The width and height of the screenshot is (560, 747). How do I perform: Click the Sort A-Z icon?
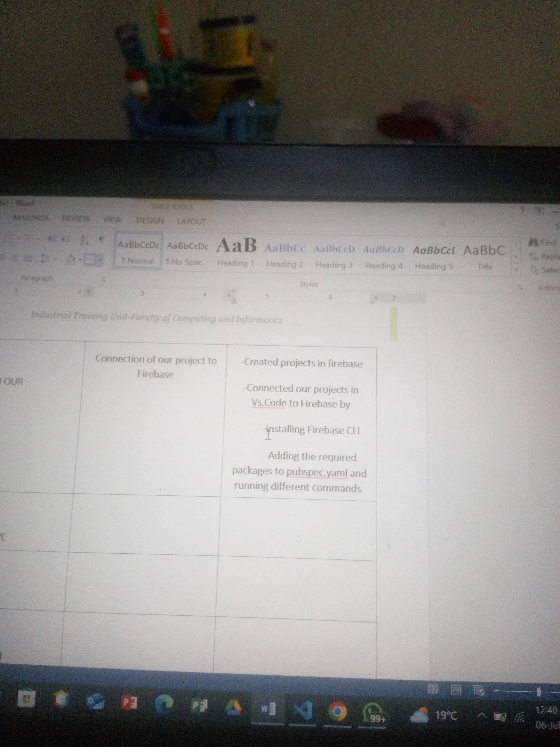pyautogui.click(x=84, y=240)
